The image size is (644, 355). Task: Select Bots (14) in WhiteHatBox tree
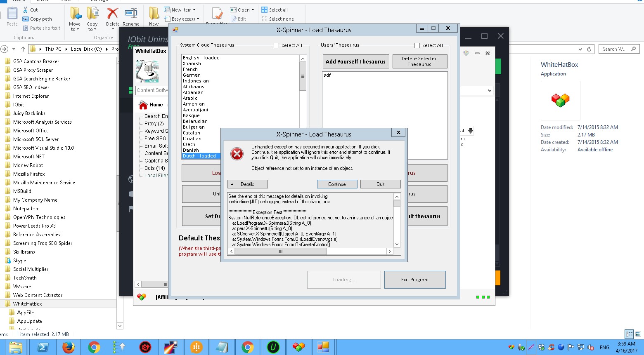[154, 168]
